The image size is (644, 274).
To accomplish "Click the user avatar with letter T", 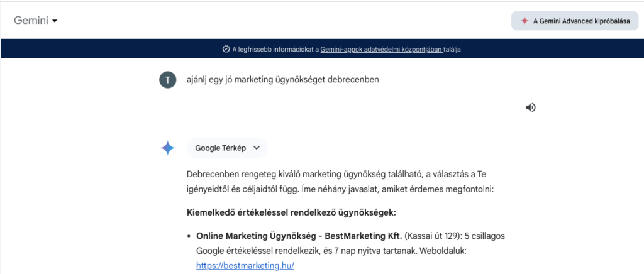I will [167, 80].
